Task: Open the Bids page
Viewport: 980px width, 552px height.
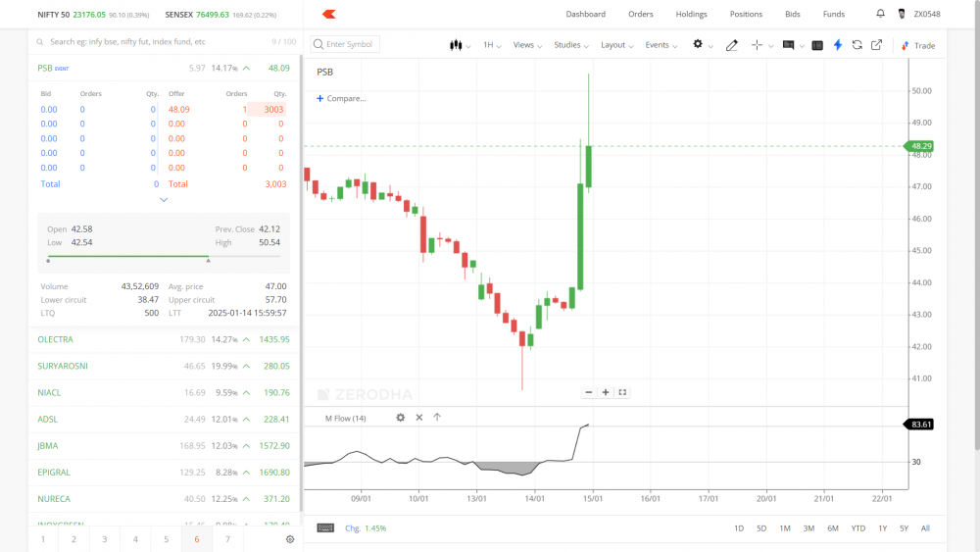Action: pos(793,14)
